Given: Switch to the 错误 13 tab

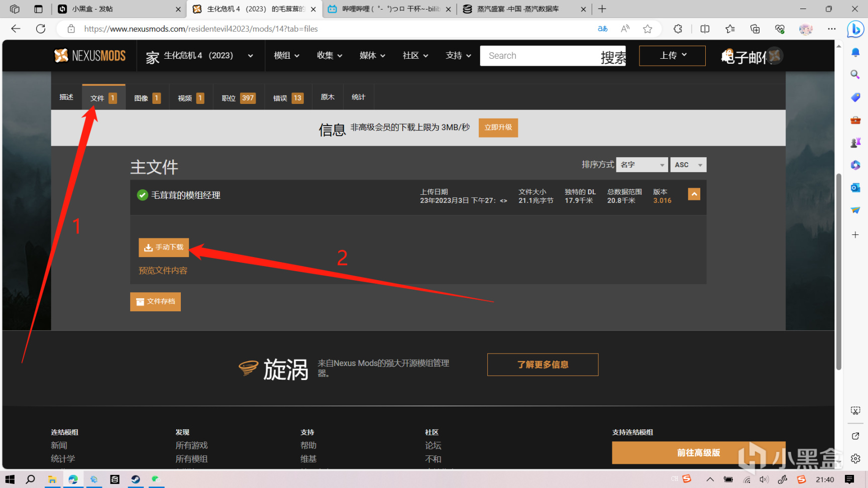Looking at the screenshot, I should [x=288, y=97].
